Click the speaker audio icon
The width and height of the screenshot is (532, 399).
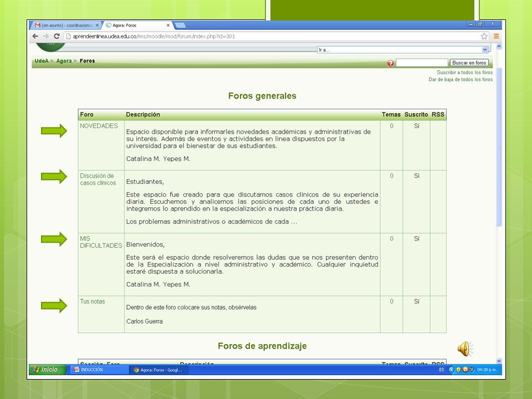coord(465,349)
